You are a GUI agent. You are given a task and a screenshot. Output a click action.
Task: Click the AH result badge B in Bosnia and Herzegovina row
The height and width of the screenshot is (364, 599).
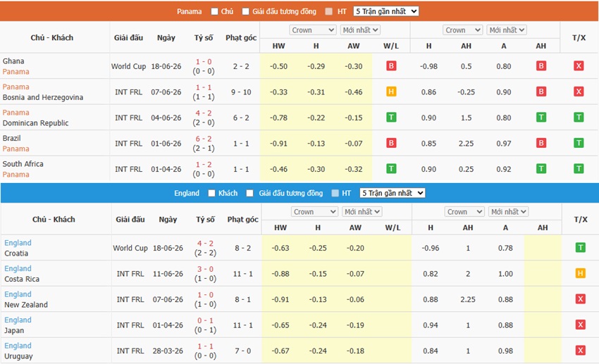tap(541, 92)
